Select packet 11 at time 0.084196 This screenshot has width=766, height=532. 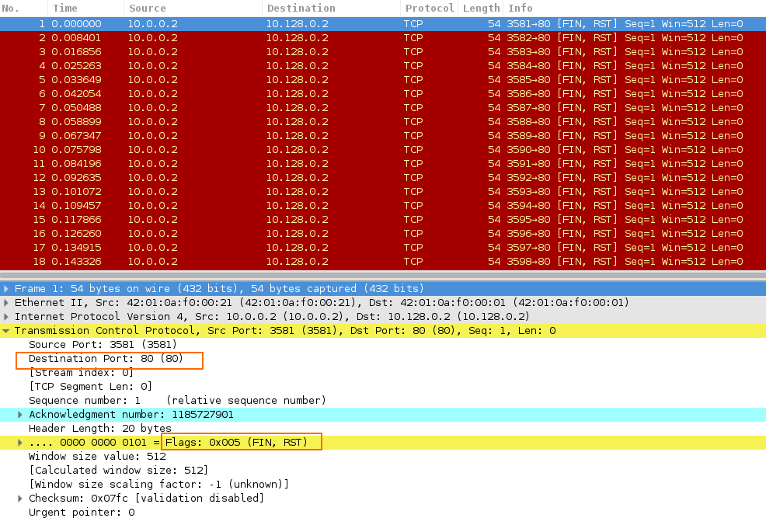tap(383, 164)
